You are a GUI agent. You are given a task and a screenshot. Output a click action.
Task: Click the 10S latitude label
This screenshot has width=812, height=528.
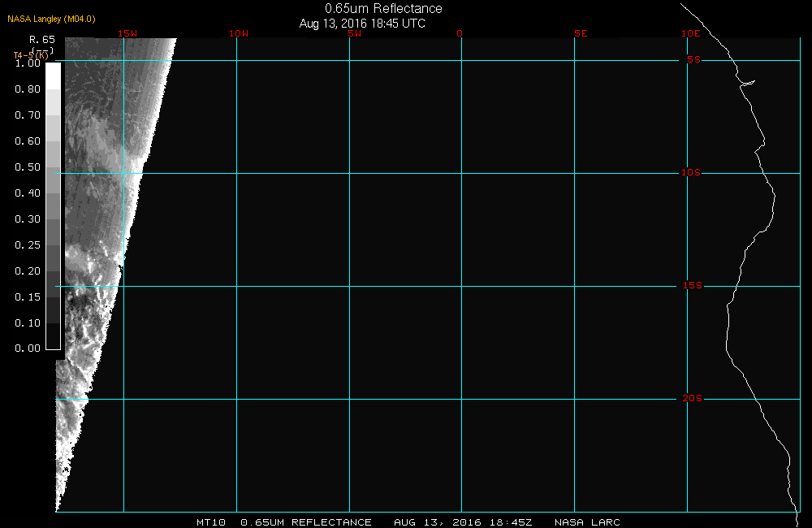[x=691, y=172]
